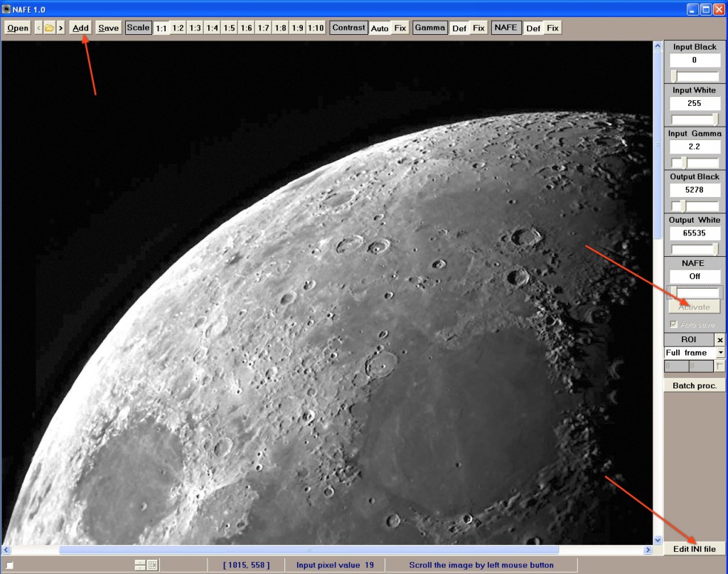The height and width of the screenshot is (574, 728).
Task: Click the Add button in the toolbar
Action: point(80,28)
